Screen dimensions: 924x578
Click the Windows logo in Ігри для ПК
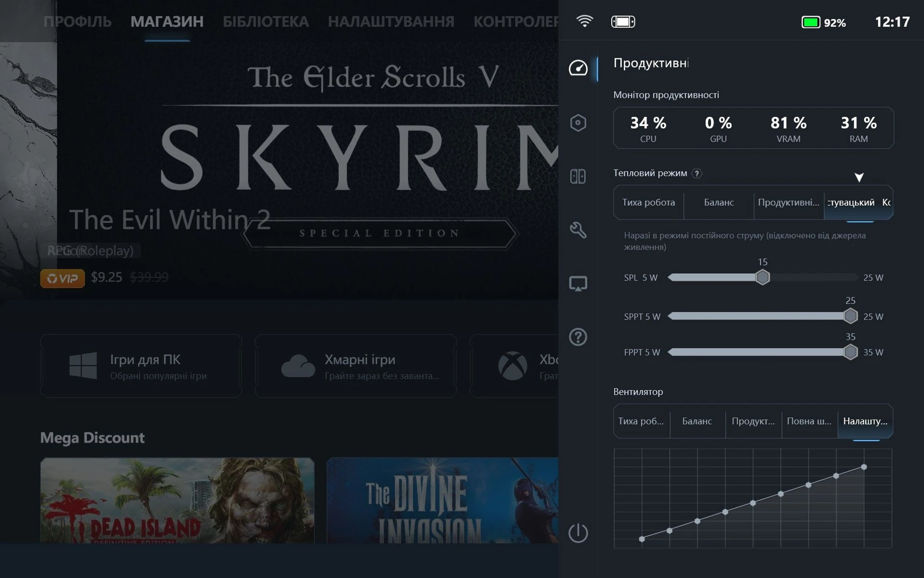[x=83, y=365]
